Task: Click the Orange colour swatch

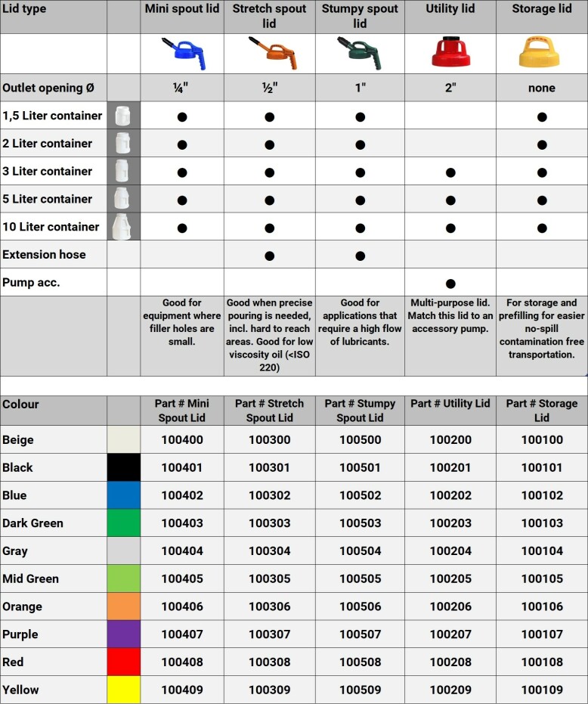Action: coord(123,606)
